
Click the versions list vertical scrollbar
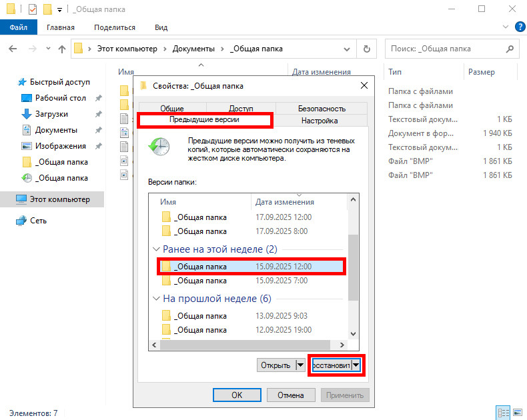pyautogui.click(x=353, y=267)
